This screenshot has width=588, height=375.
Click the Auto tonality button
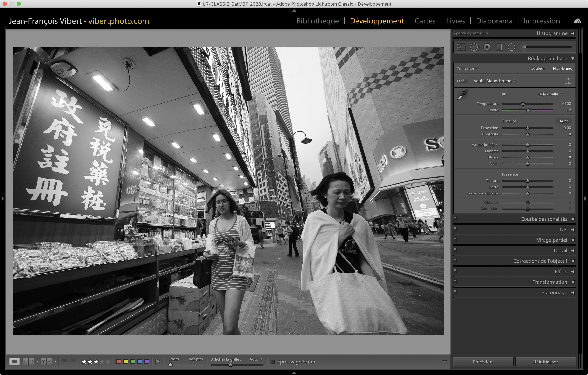563,121
